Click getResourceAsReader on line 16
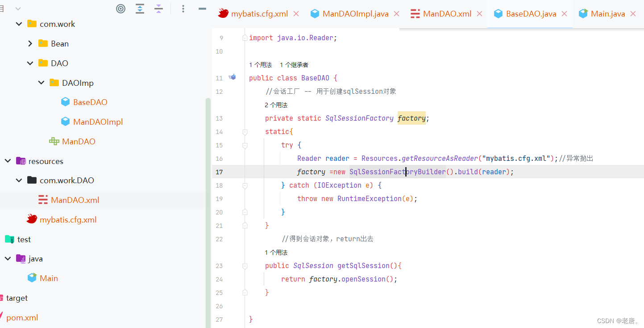 pyautogui.click(x=440, y=159)
